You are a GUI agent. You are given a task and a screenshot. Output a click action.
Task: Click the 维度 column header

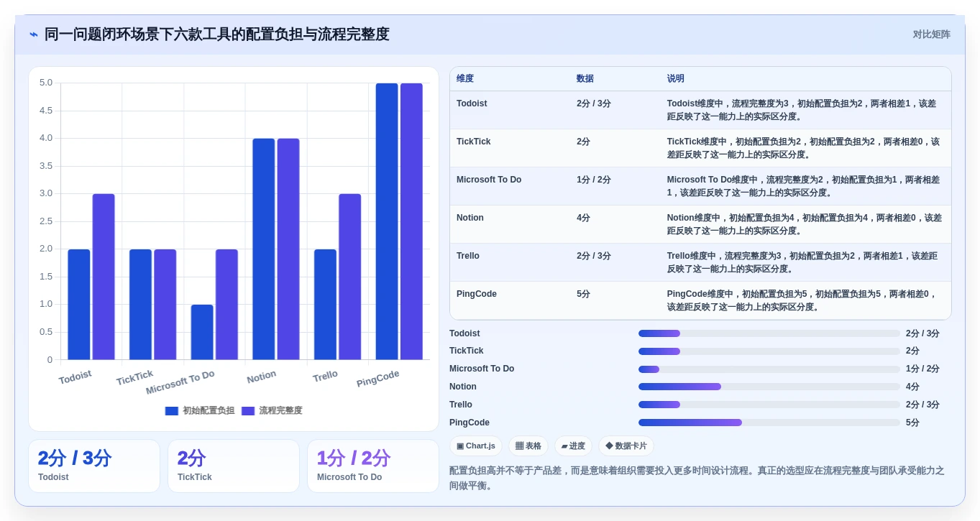tap(465, 79)
